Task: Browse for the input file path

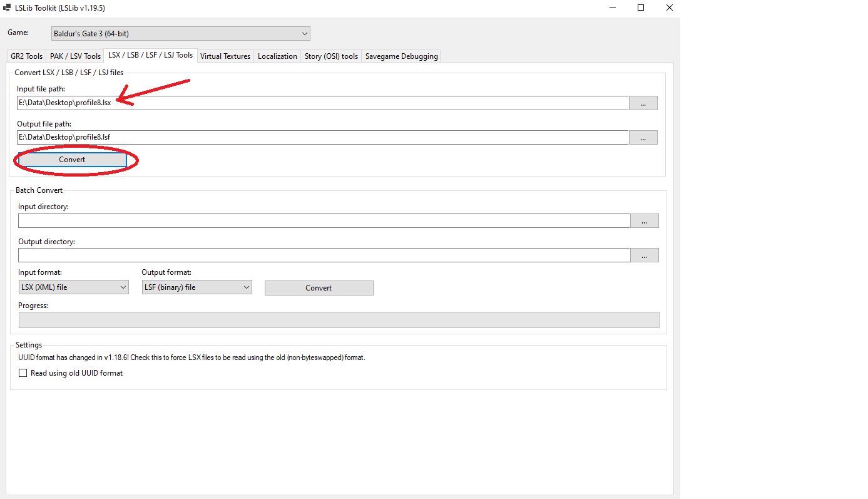Action: (x=643, y=103)
